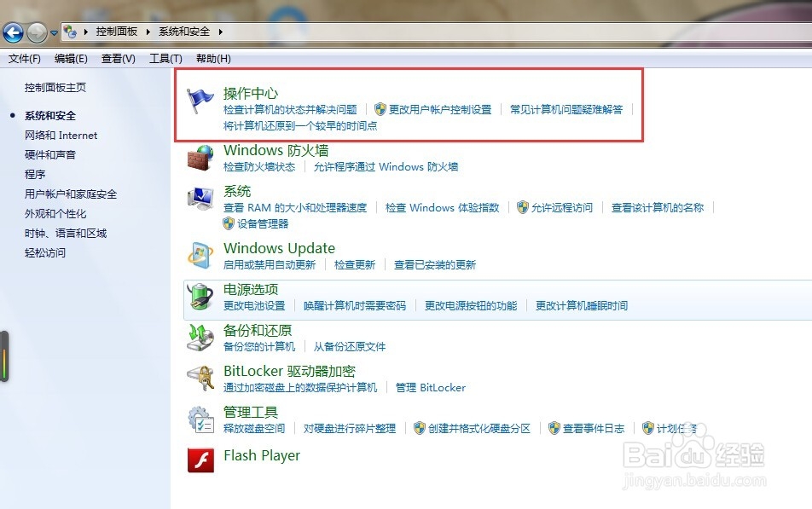This screenshot has height=509, width=812.
Task: Open 时钟、语言和区域 in sidebar
Action: [66, 234]
